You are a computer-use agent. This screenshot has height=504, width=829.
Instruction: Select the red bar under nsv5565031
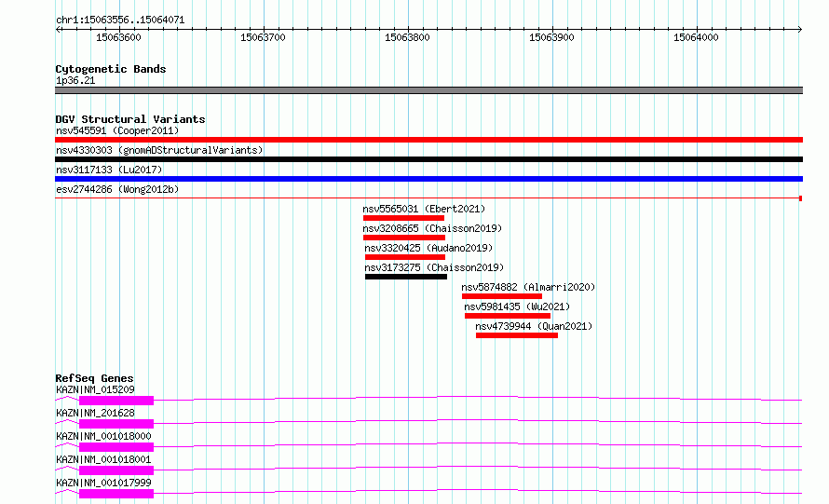click(x=403, y=218)
